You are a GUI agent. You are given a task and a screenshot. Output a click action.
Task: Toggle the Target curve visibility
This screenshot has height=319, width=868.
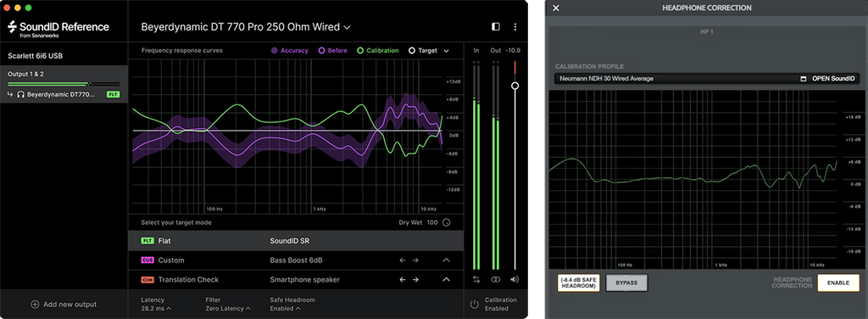click(x=423, y=50)
